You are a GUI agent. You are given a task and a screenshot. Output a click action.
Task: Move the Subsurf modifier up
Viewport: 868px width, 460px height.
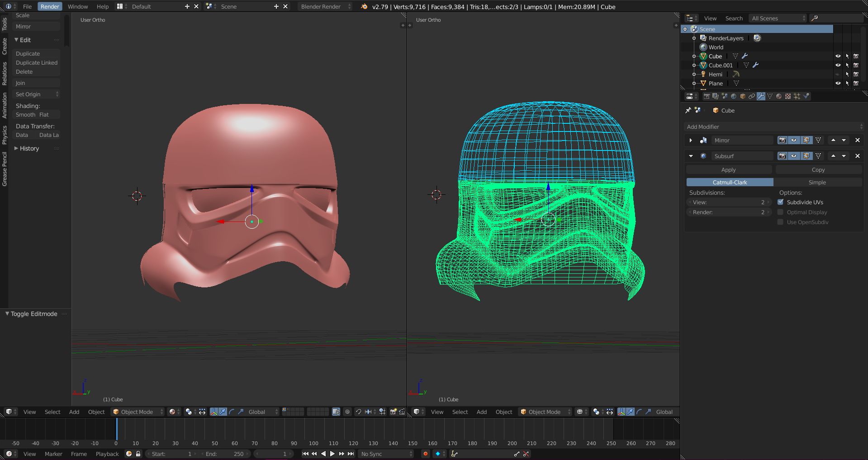click(x=833, y=156)
